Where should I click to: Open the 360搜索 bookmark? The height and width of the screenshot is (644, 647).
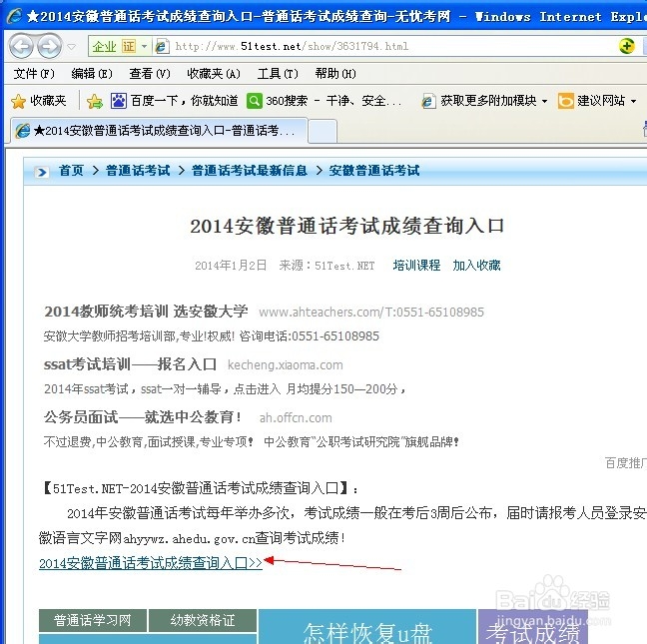click(323, 101)
